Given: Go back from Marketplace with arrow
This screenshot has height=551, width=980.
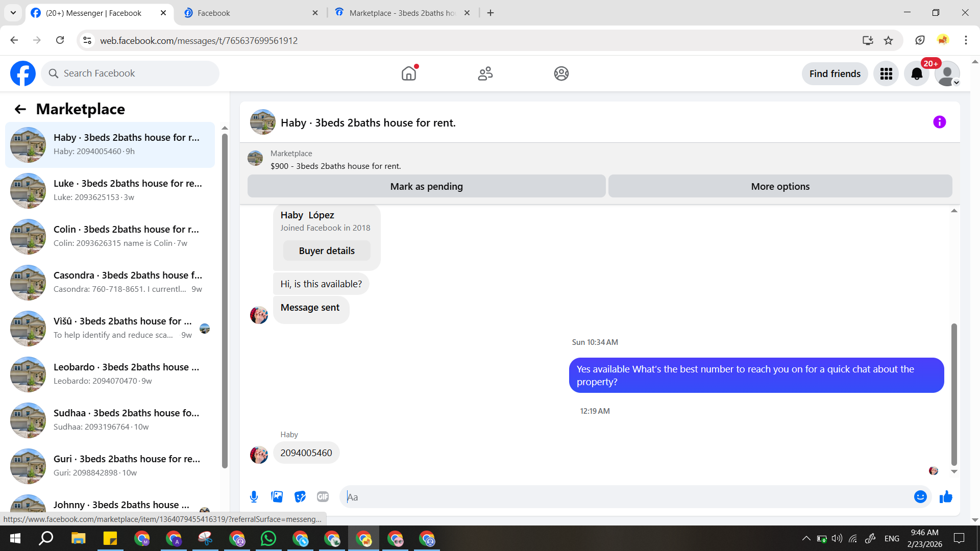Looking at the screenshot, I should pos(20,109).
